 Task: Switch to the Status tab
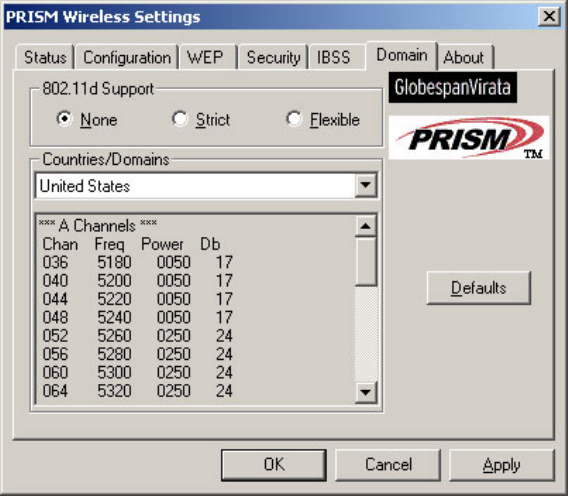click(45, 57)
